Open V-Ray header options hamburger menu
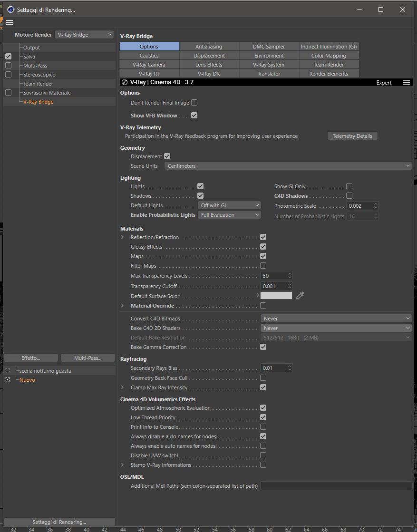Screen dimensions: 417x532 pyautogui.click(x=406, y=82)
